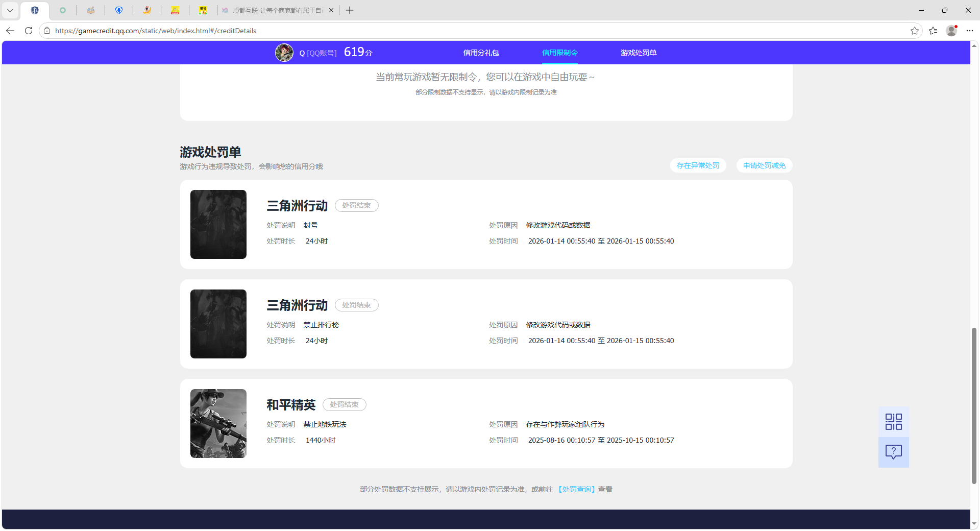
Task: View site information lock icon
Action: click(47, 31)
